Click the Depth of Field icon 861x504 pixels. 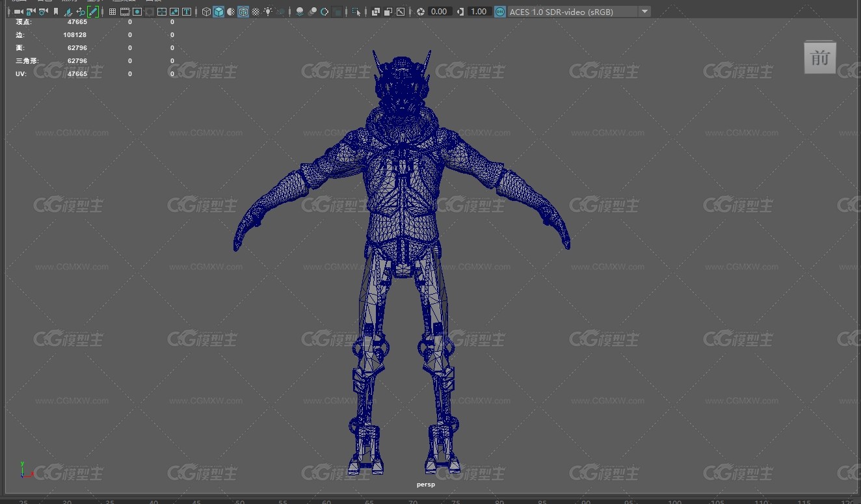click(338, 12)
